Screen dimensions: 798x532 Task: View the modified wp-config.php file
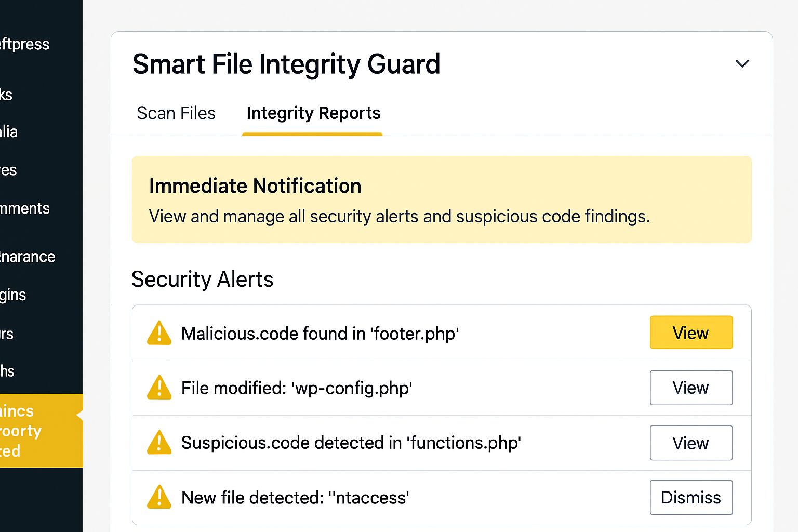[690, 388]
